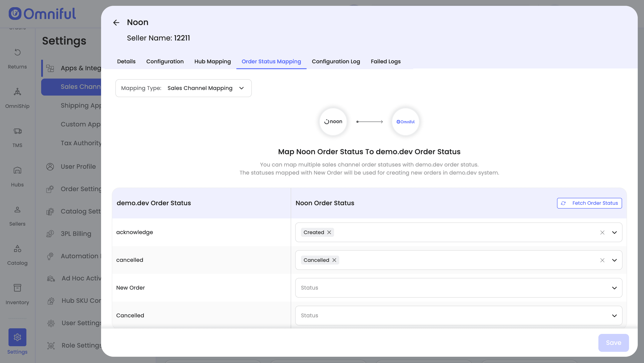Open the Returns sidebar icon
Viewport: 644px width, 363px height.
(x=17, y=52)
